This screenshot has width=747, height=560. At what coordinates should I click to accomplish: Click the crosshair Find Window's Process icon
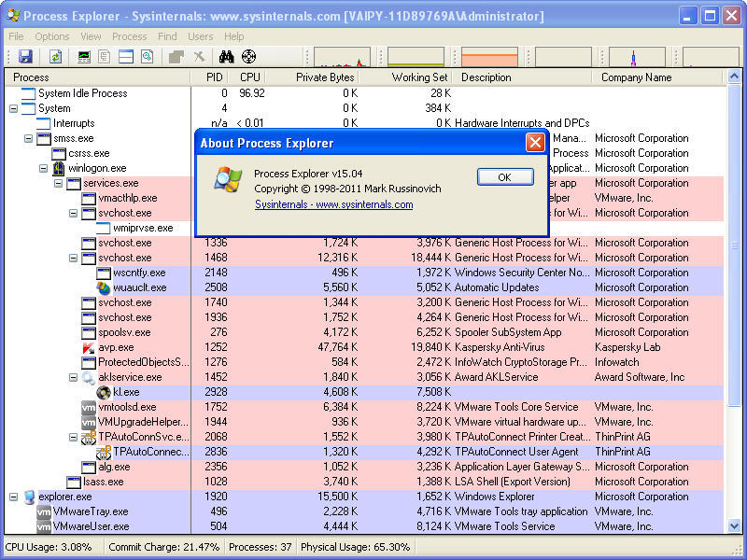pos(248,57)
